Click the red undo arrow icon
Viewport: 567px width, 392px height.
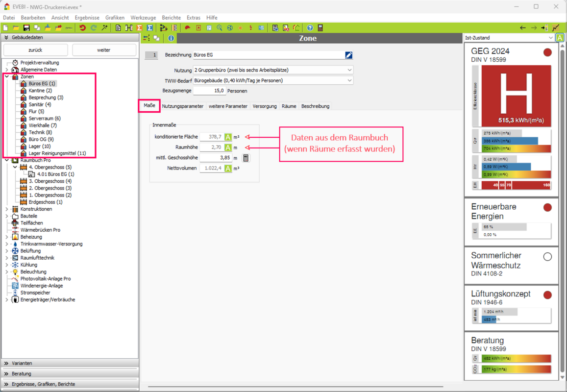tap(82, 28)
